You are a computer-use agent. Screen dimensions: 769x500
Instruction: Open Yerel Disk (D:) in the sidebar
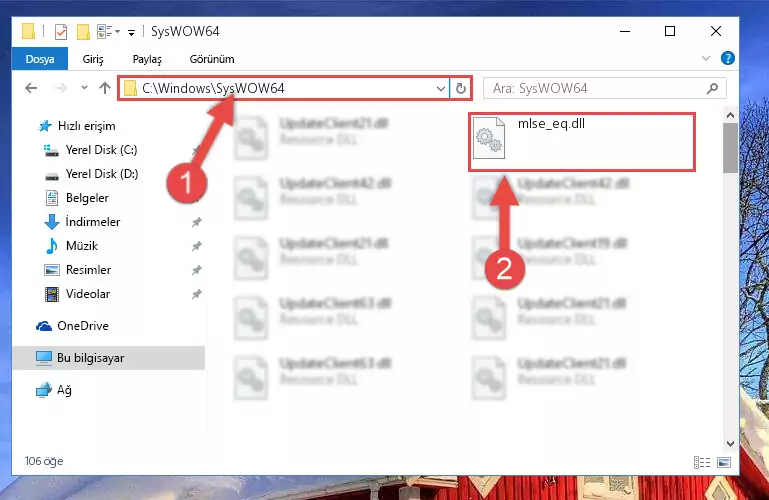coord(102,174)
